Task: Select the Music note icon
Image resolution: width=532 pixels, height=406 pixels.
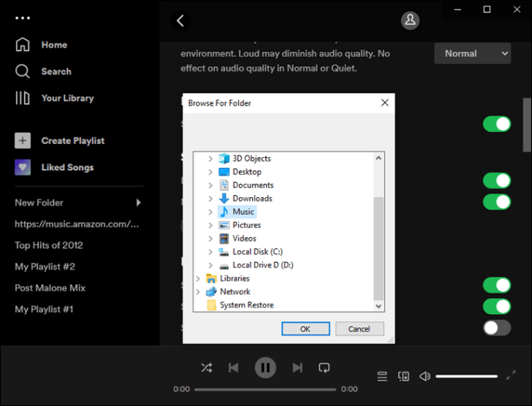Action: [x=224, y=212]
